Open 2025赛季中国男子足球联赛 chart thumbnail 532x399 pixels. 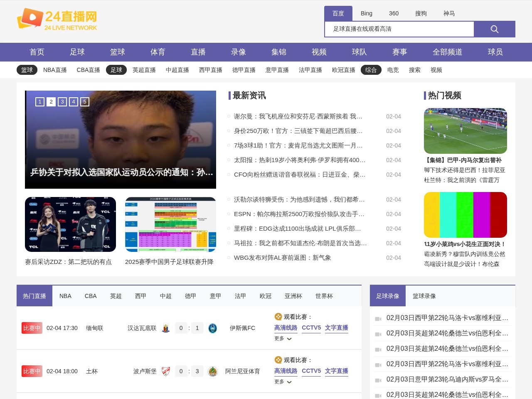[x=170, y=224]
